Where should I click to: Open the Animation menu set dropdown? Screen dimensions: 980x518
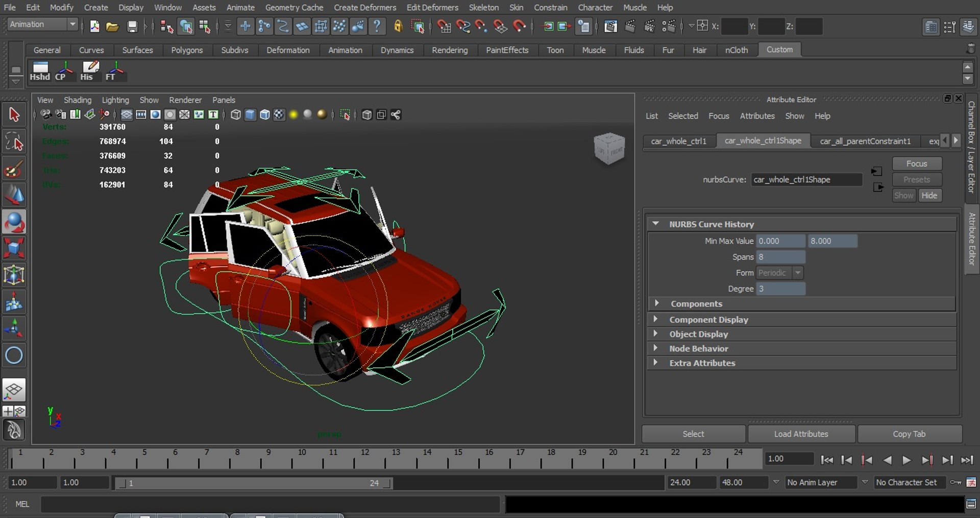pos(43,24)
